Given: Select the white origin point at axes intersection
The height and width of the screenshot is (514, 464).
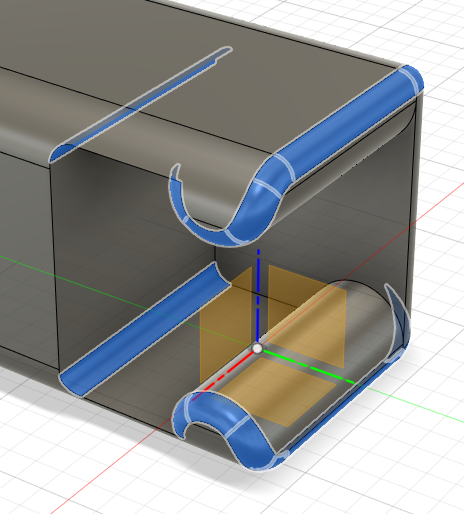Looking at the screenshot, I should pyautogui.click(x=257, y=349).
